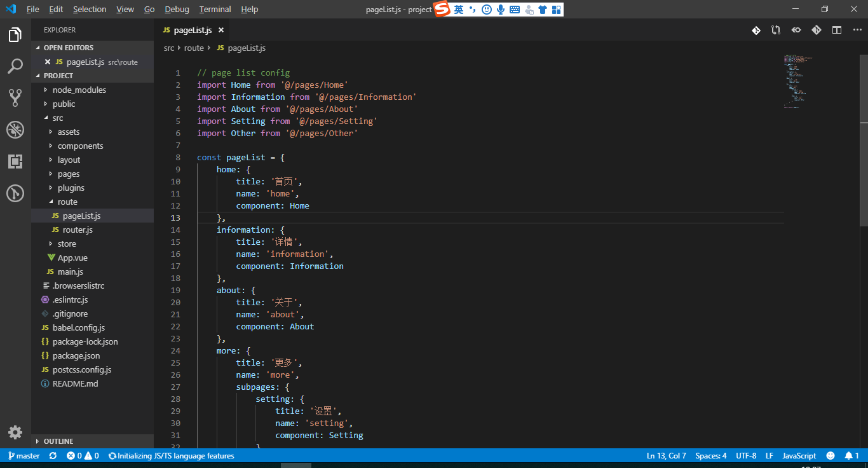
Task: Open the emoji panel on IME bar
Action: point(487,10)
